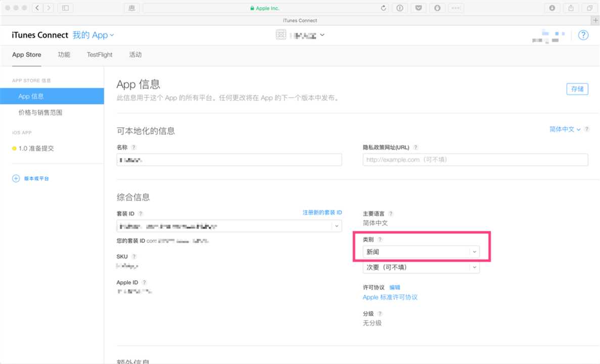Image resolution: width=600 pixels, height=364 pixels.
Task: Switch to the 功能 tab
Action: (64, 55)
